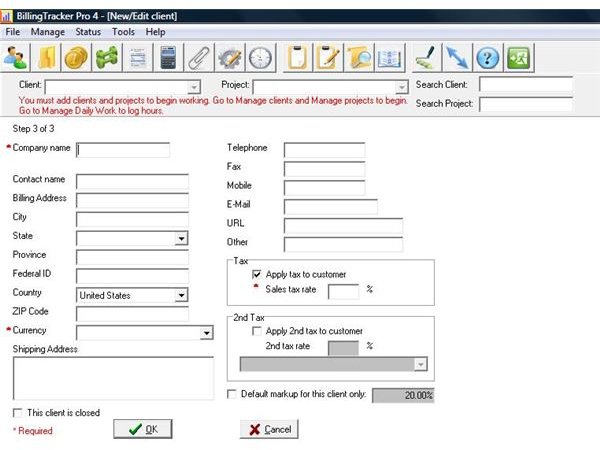600x450 pixels.
Task: Expand the grayed 2nd Tax dropdown
Action: 421,364
